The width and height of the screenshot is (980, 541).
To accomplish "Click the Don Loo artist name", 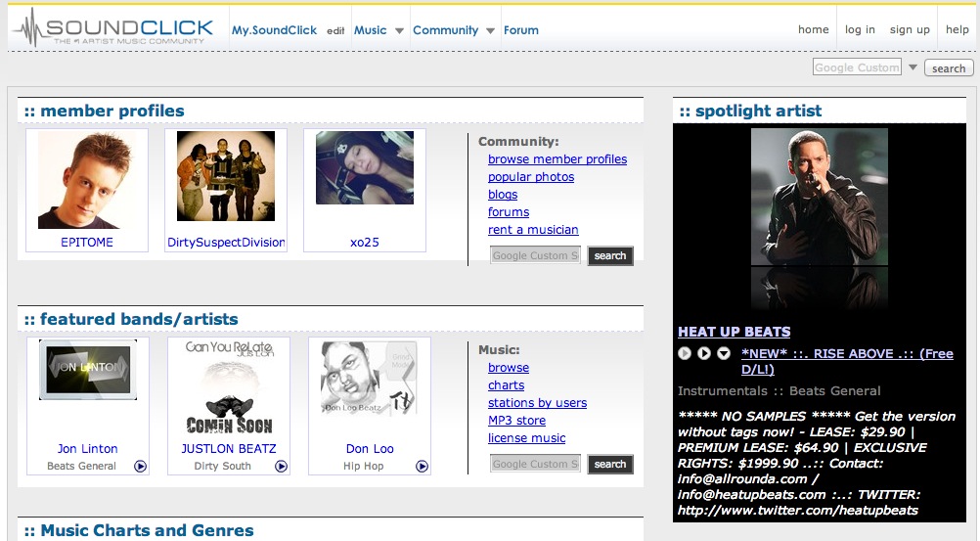I will (370, 448).
